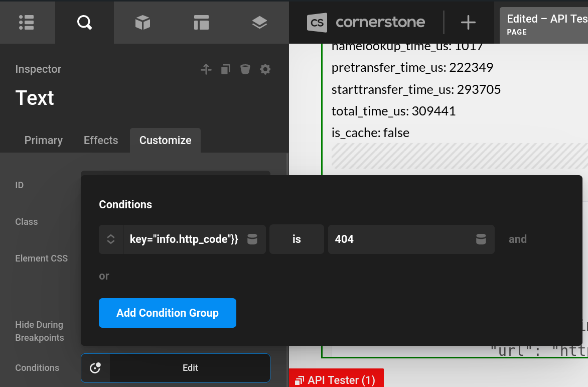Open the outline navigator icon
Image resolution: width=588 pixels, height=387 pixels.
coord(28,22)
